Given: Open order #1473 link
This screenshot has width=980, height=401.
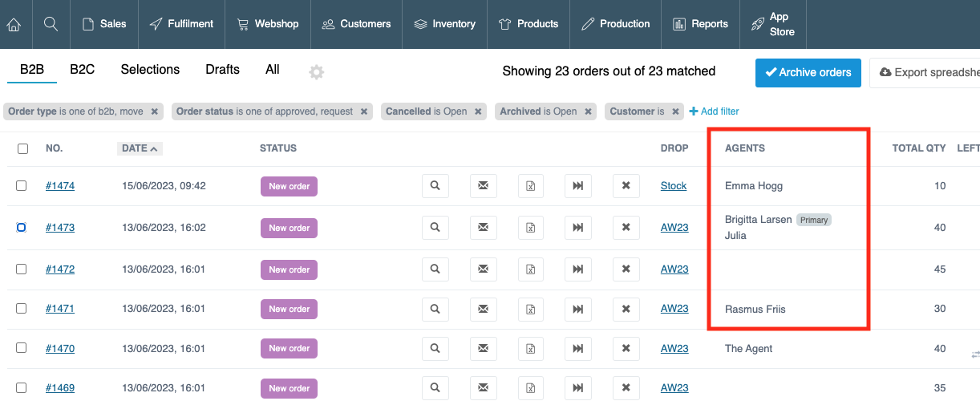Looking at the screenshot, I should tap(60, 228).
